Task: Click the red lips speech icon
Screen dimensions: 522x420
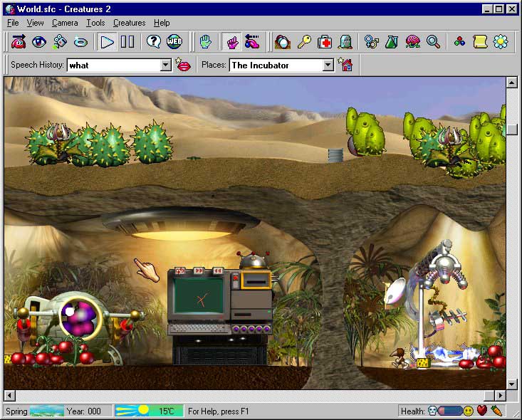Action: [183, 65]
